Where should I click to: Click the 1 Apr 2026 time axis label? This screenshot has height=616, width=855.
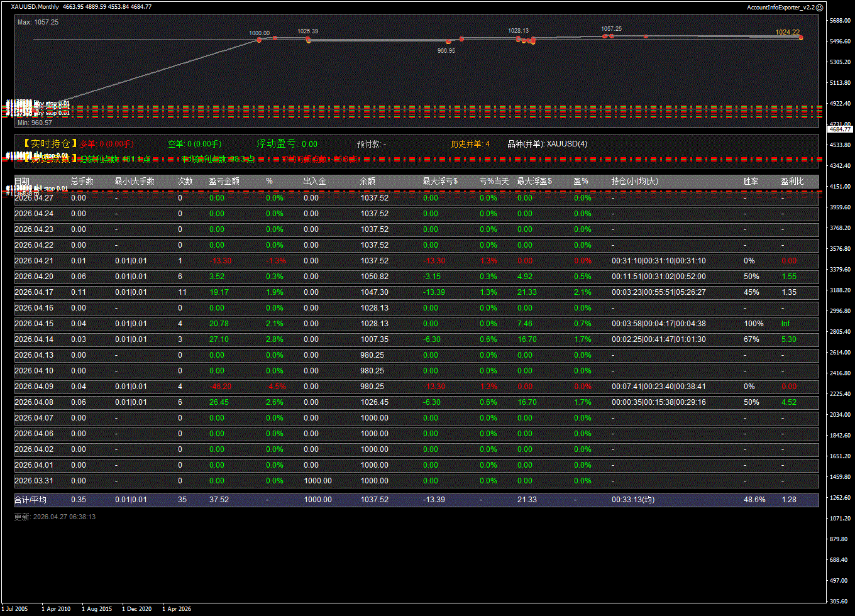(177, 608)
